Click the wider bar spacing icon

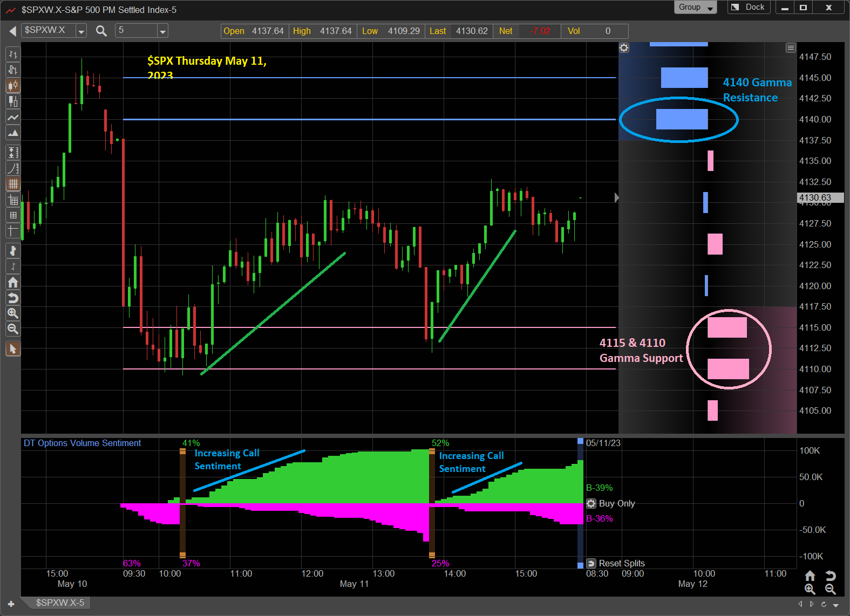(13, 251)
